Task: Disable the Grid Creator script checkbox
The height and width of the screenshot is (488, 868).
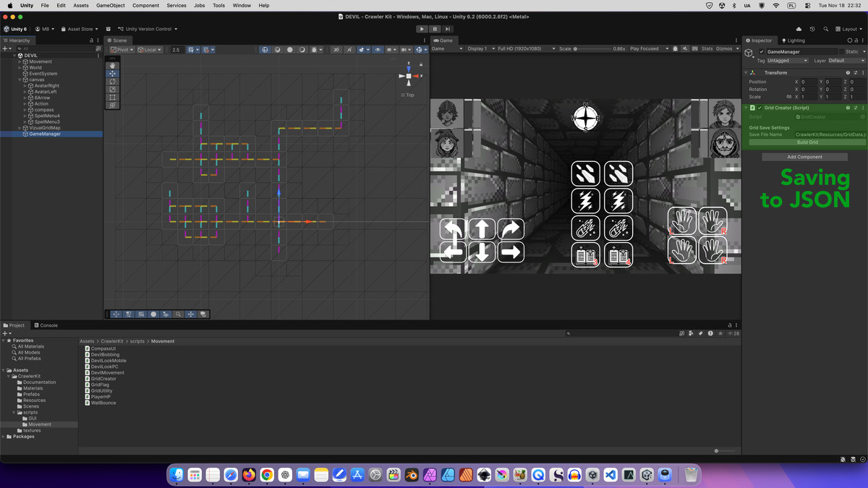Action: tap(759, 108)
